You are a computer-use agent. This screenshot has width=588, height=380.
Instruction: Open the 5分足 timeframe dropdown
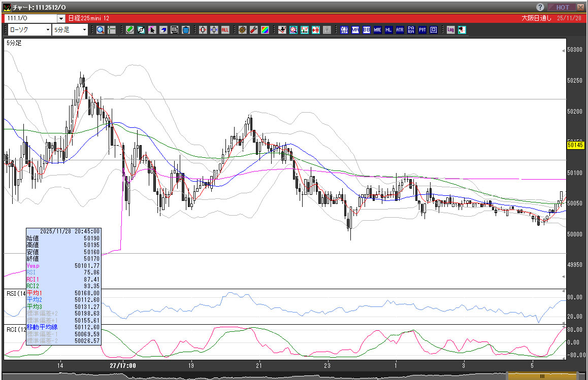tap(84, 30)
